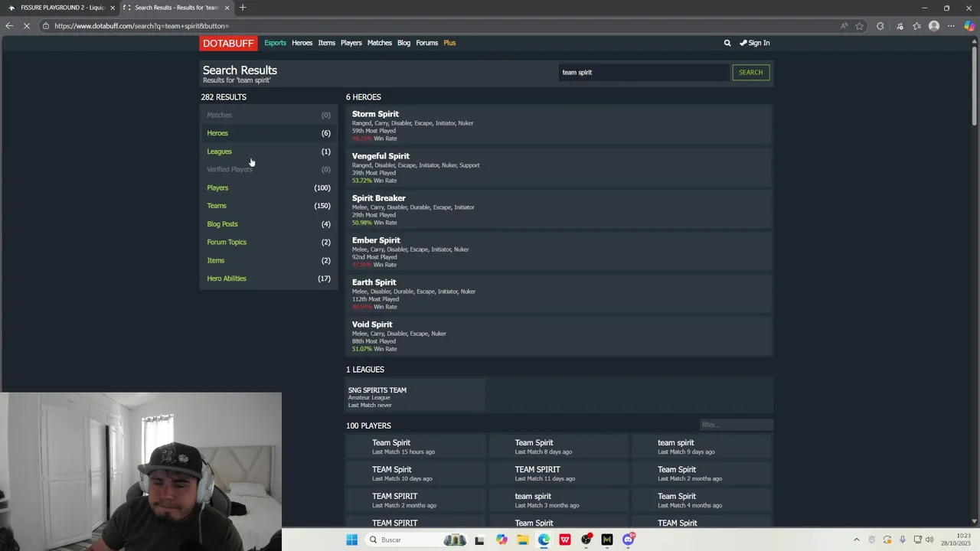980x551 pixels.
Task: Filter results by Blog Posts (4)
Action: (x=269, y=224)
